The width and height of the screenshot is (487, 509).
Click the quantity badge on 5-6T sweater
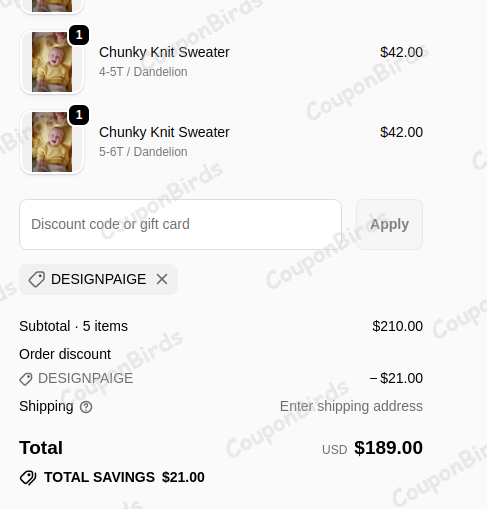79,115
